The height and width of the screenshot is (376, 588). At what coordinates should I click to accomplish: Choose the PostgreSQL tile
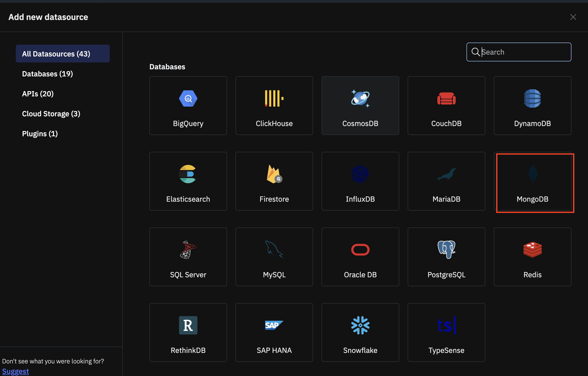tap(446, 257)
